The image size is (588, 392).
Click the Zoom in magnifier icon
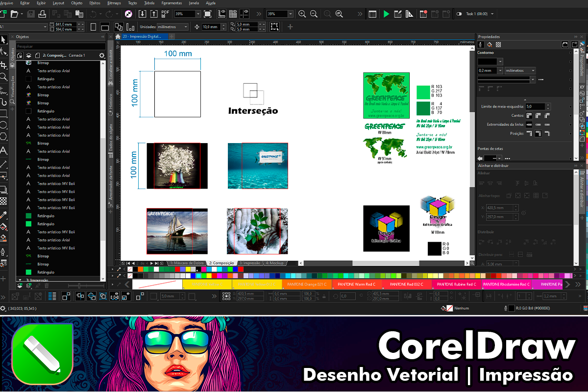point(302,14)
